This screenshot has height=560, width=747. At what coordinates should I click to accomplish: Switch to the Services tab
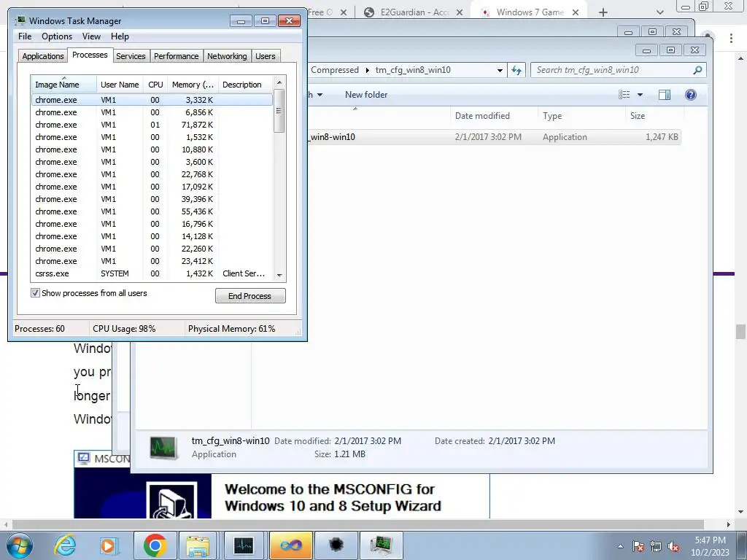(131, 56)
